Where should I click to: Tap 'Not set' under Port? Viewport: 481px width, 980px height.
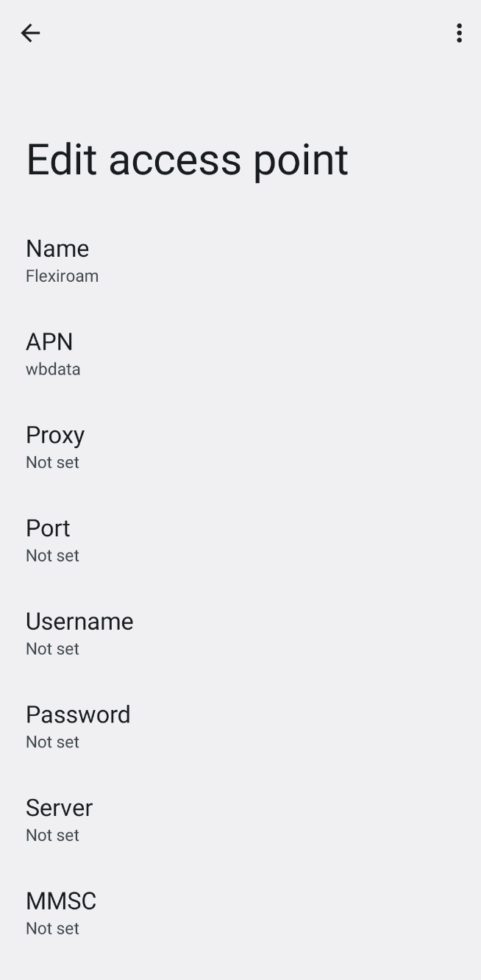point(52,555)
